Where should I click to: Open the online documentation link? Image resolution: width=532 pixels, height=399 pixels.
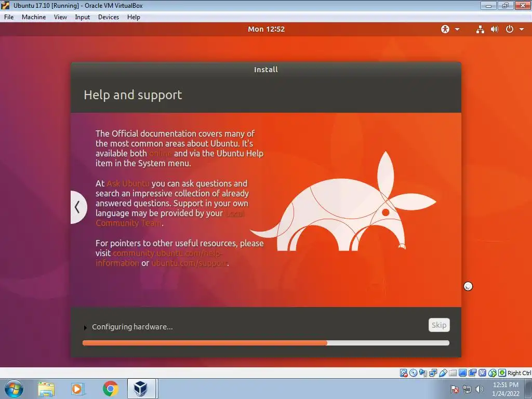(x=161, y=153)
